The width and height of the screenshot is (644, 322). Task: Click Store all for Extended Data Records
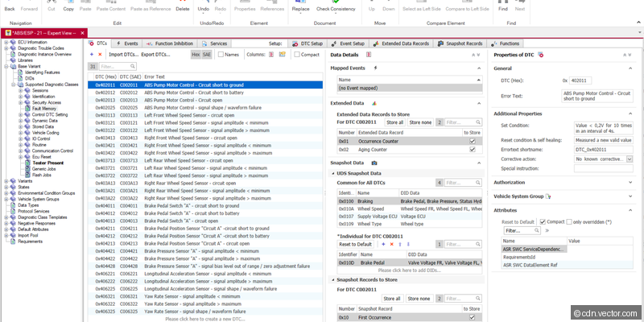click(x=394, y=122)
